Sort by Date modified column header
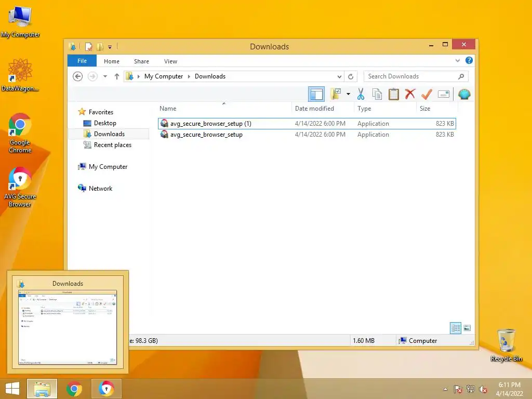Viewport: 532px width, 399px height. tap(323, 108)
